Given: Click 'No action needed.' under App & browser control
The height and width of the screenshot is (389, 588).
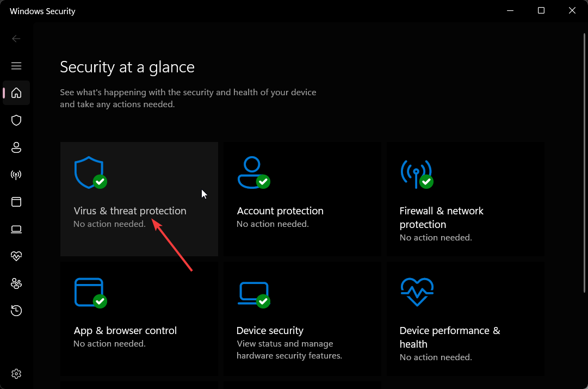Looking at the screenshot, I should pyautogui.click(x=109, y=344).
